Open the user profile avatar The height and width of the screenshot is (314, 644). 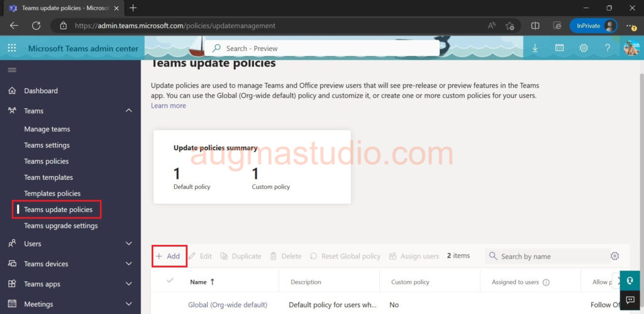coord(631,48)
